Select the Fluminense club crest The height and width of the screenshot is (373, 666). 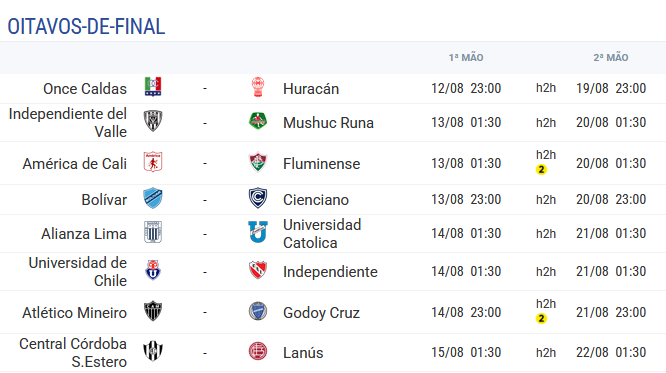click(258, 162)
